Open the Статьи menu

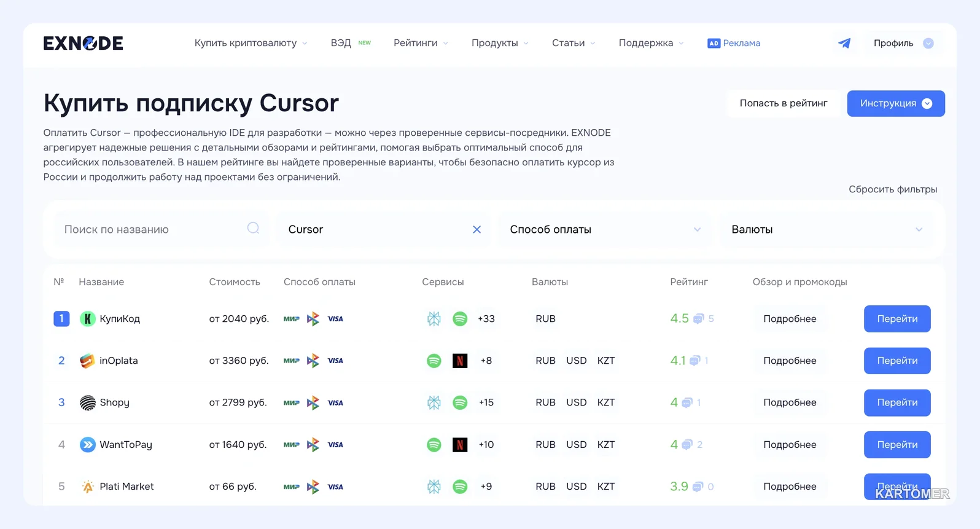574,43
